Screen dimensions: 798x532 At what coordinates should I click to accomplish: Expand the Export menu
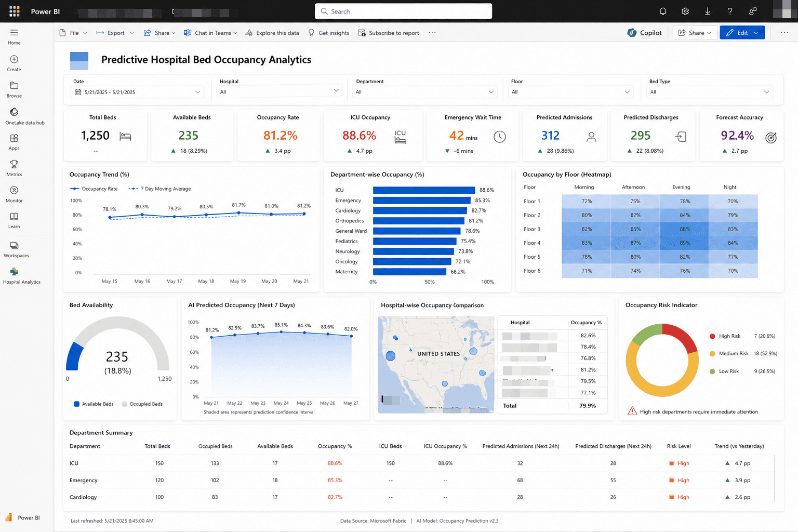tap(115, 33)
